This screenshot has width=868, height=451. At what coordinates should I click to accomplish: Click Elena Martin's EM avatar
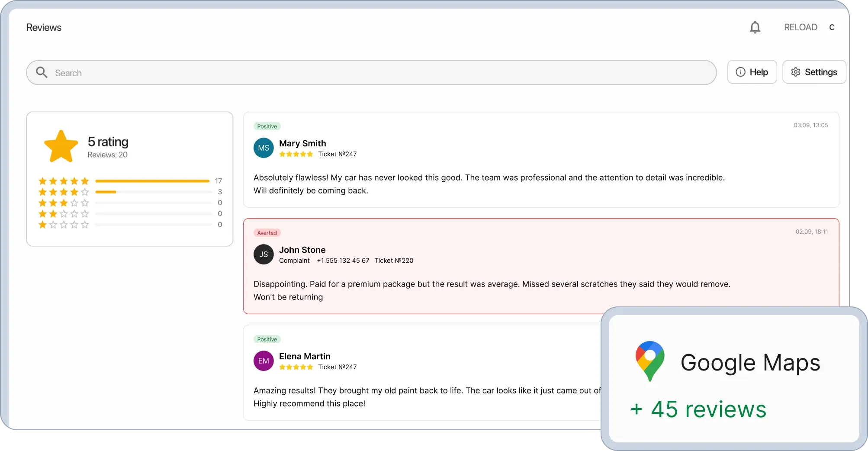[x=263, y=361]
